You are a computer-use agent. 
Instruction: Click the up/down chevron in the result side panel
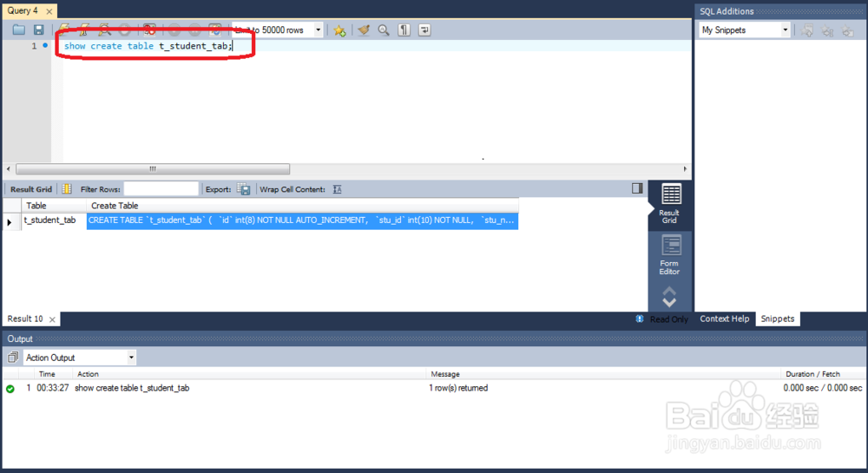[669, 297]
